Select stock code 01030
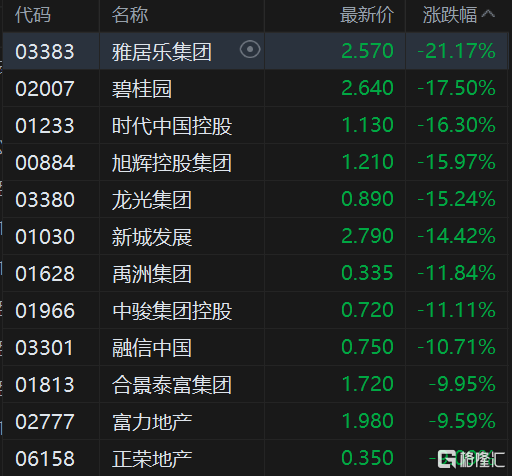The height and width of the screenshot is (476, 512). (45, 237)
